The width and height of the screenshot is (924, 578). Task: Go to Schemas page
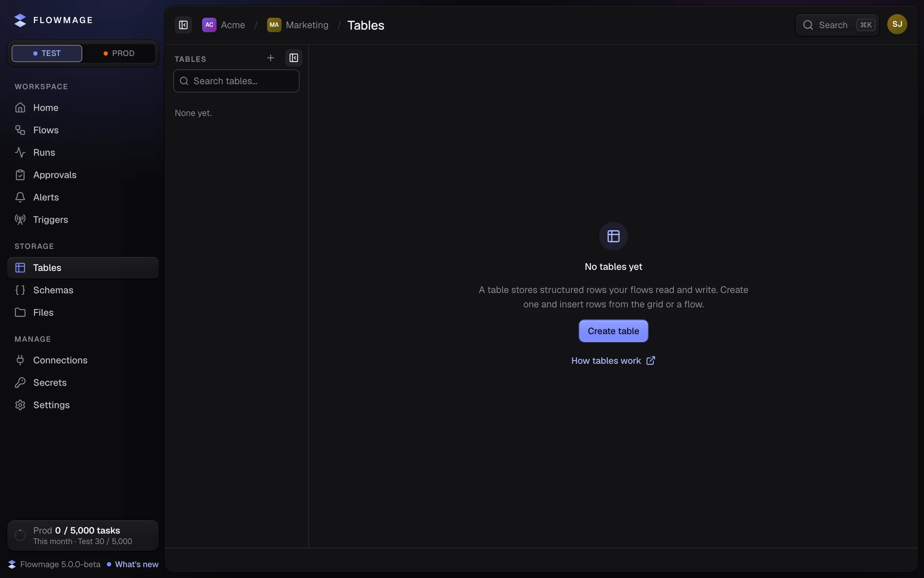coord(83,290)
